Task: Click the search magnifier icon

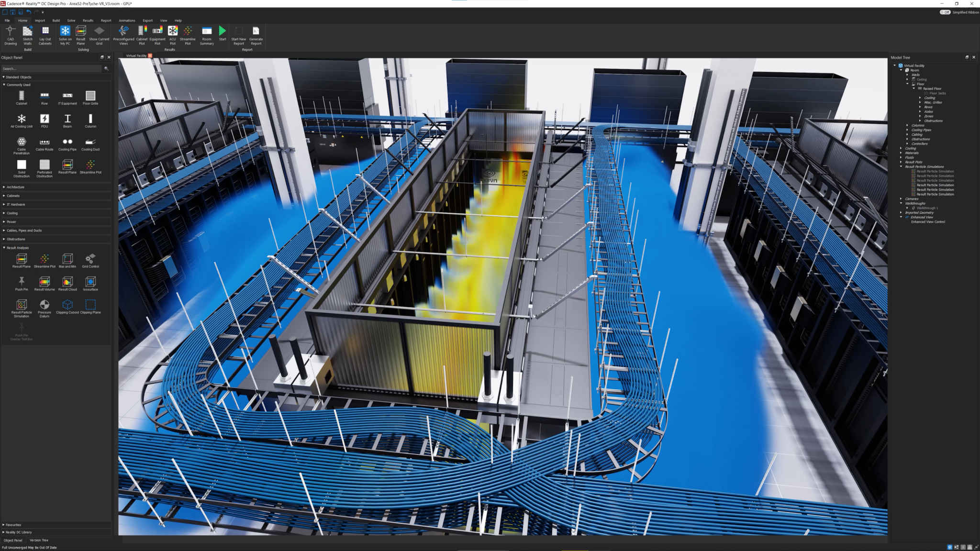Action: [x=106, y=68]
